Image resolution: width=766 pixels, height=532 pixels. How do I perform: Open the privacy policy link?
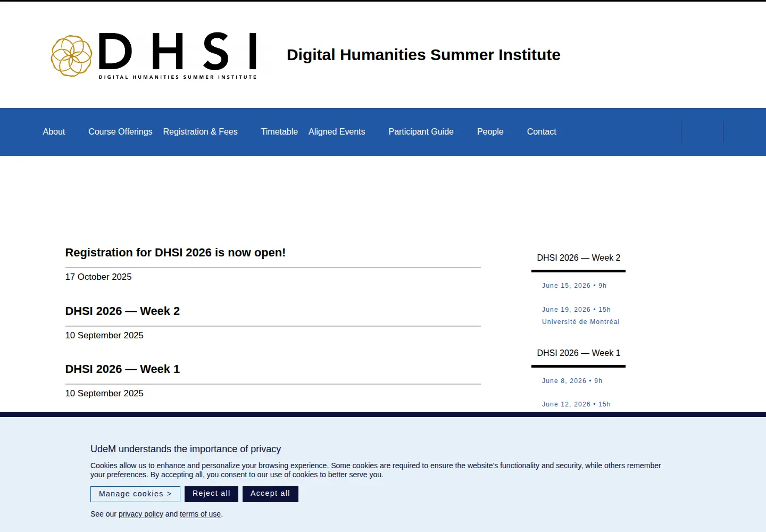pos(141,514)
